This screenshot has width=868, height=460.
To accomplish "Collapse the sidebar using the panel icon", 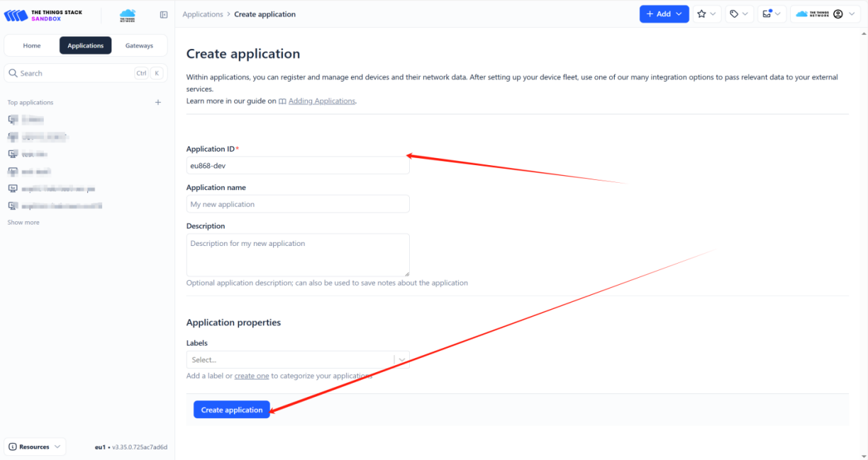I will coord(164,14).
